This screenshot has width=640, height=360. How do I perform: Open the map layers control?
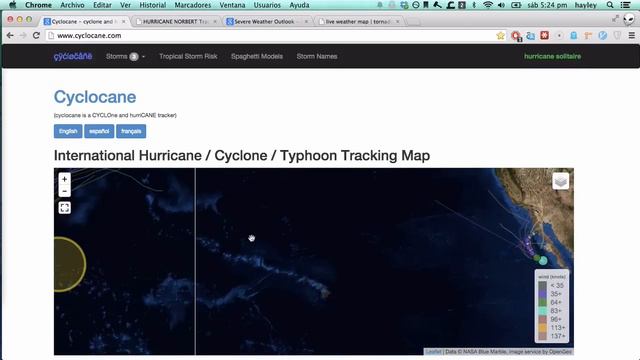coord(560,181)
